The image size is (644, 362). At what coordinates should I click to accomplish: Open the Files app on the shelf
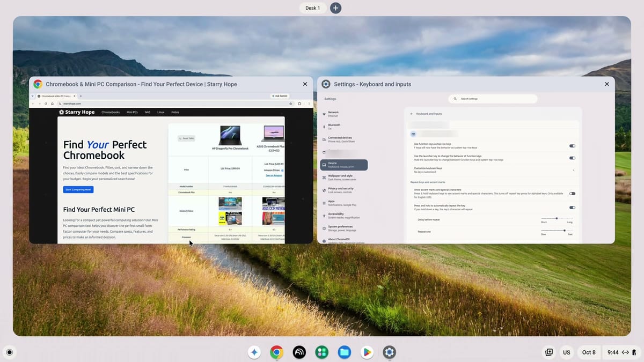345,352
